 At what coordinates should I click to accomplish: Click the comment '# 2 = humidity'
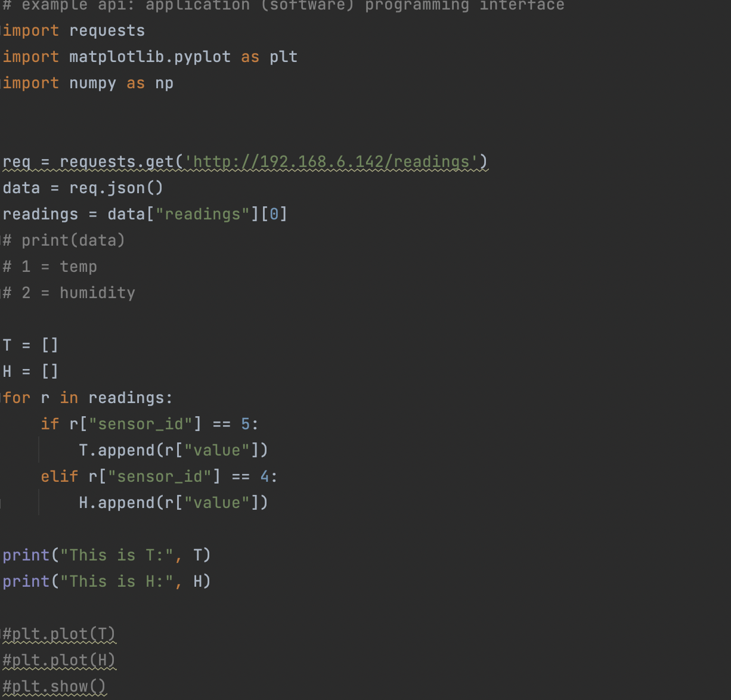point(69,293)
